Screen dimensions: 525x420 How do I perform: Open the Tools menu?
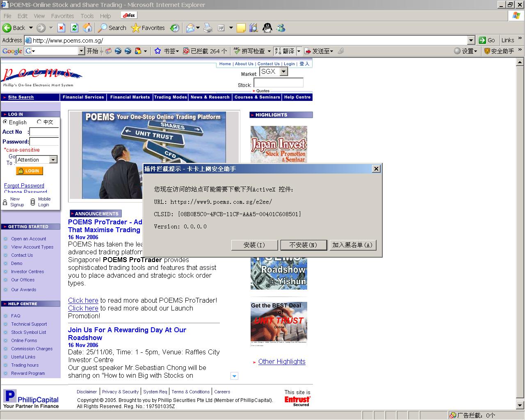point(87,16)
